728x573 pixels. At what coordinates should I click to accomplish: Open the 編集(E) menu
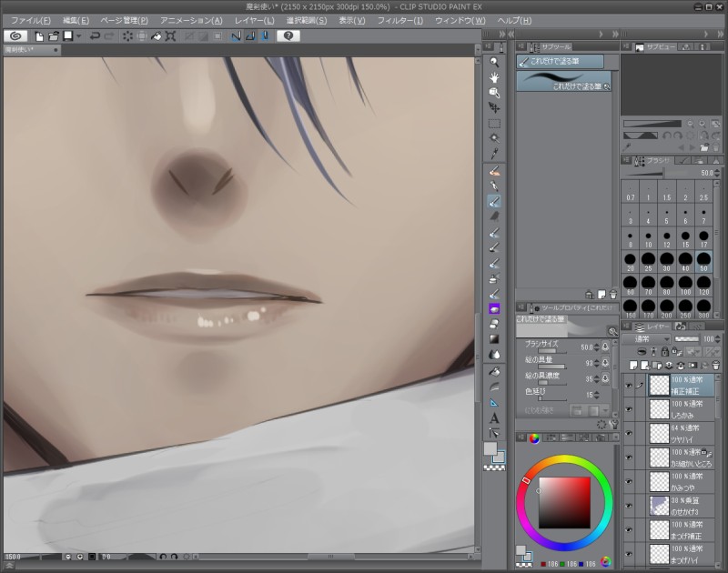pos(76,20)
